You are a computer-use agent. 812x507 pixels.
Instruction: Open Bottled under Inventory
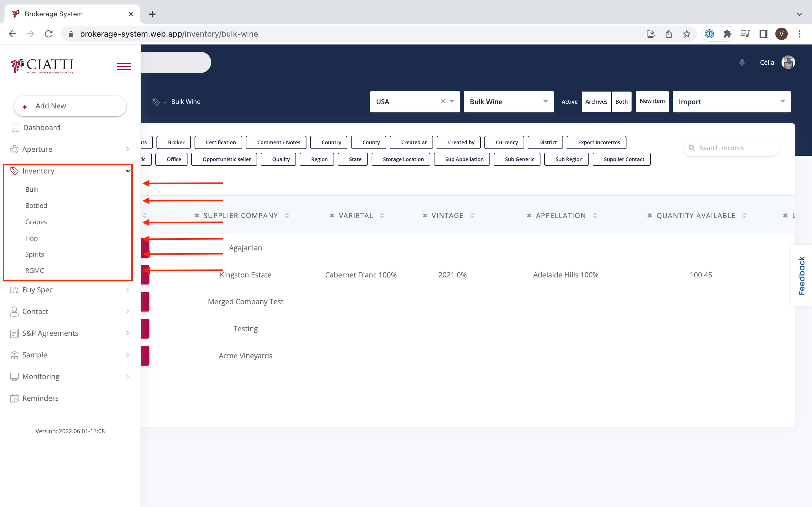point(36,206)
